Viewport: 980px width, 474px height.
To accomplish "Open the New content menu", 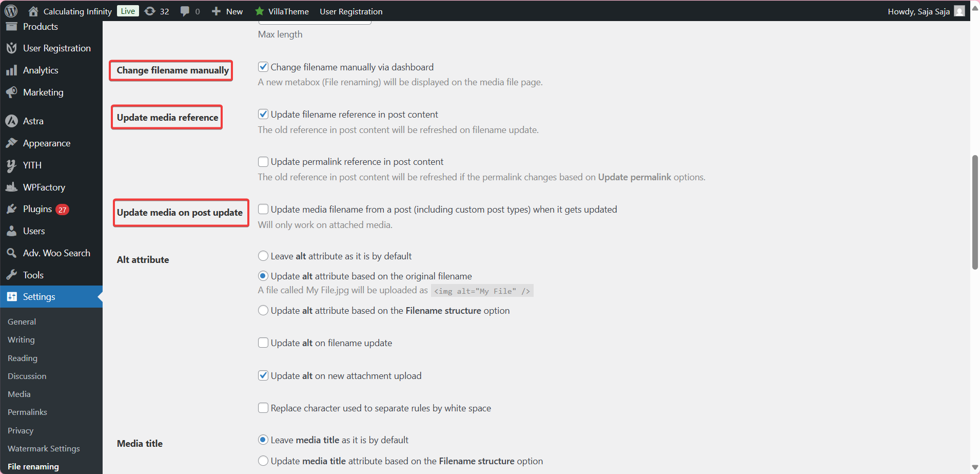I will tap(227, 11).
